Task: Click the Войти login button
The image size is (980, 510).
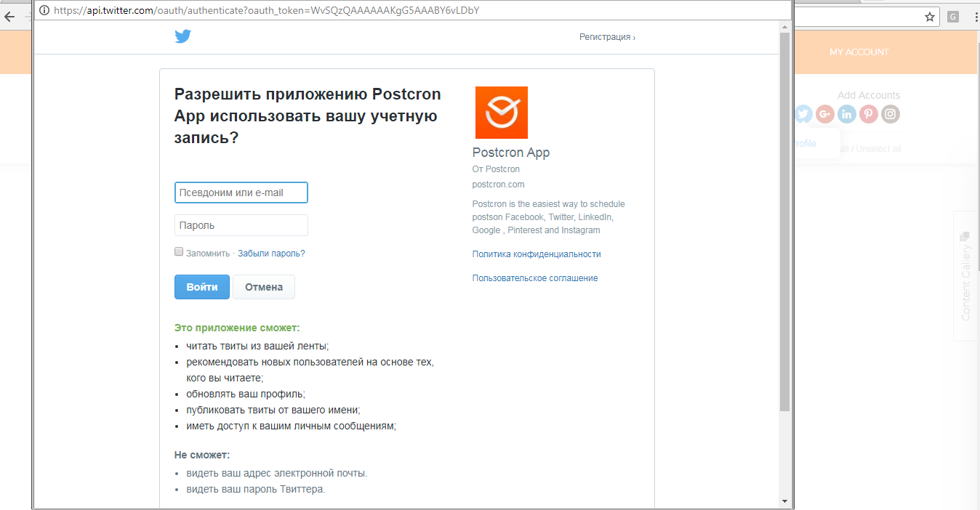Action: click(201, 286)
